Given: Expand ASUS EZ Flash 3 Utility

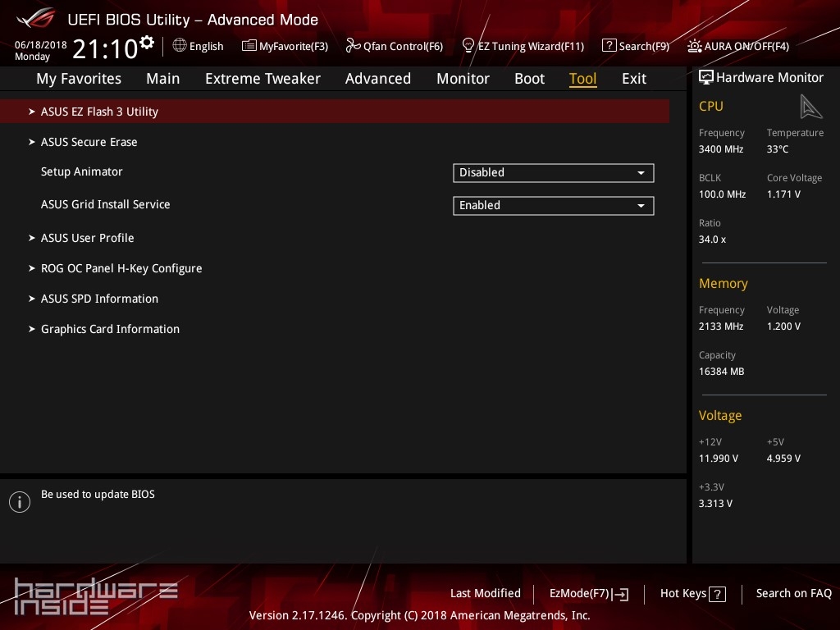Looking at the screenshot, I should pyautogui.click(x=335, y=112).
